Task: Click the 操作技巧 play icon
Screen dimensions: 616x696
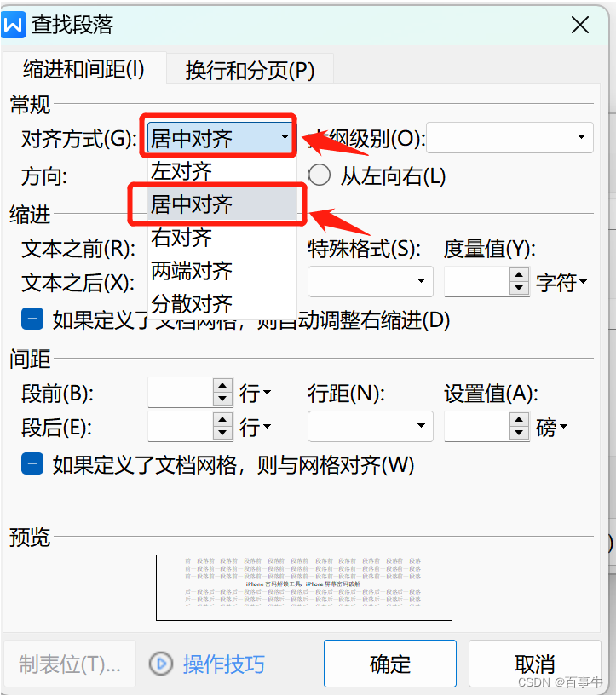Action: (161, 664)
